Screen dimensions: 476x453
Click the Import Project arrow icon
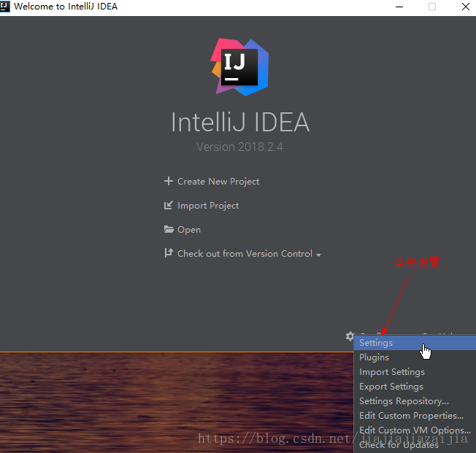(x=169, y=205)
